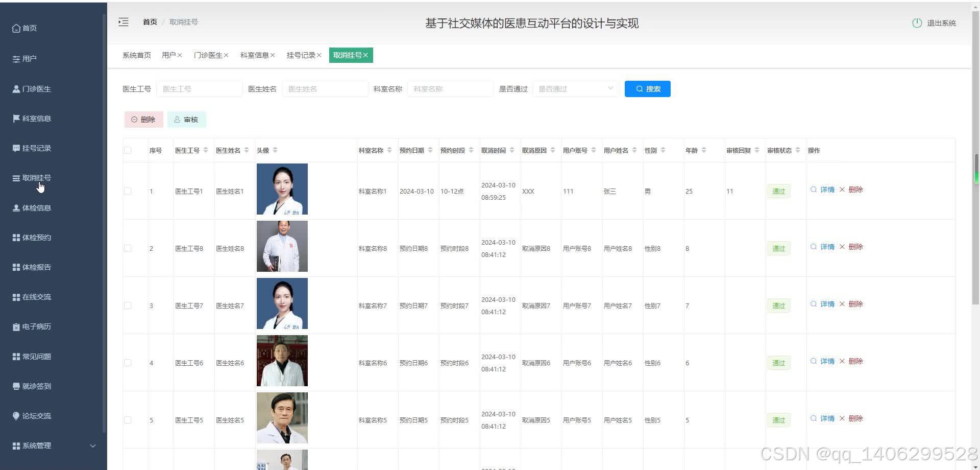980x470 pixels.
Task: Expand the 系统管理 sidebar chevron
Action: coord(93,445)
